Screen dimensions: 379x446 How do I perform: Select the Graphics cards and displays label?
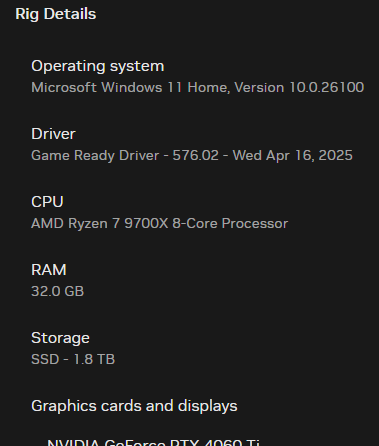(134, 406)
